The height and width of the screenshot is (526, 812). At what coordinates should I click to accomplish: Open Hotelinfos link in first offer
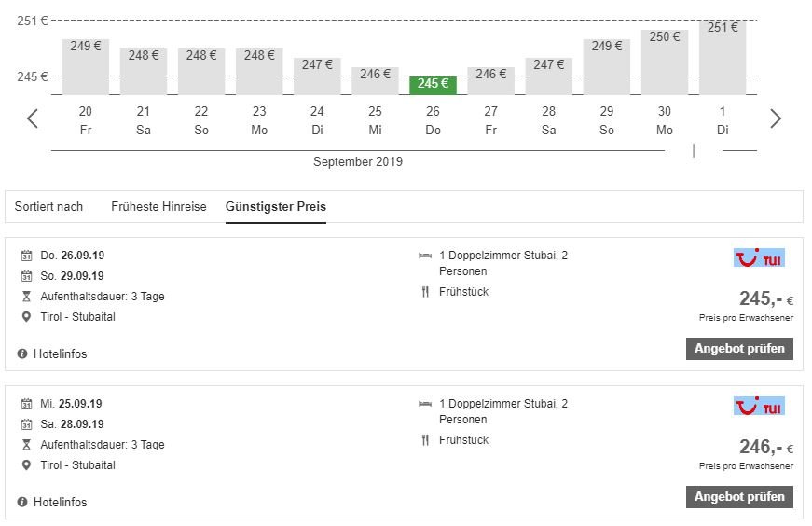(x=60, y=354)
